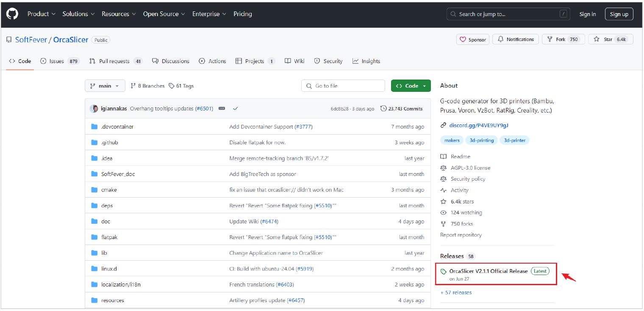
Task: Open the 23,743 Commits history link
Action: (402, 109)
